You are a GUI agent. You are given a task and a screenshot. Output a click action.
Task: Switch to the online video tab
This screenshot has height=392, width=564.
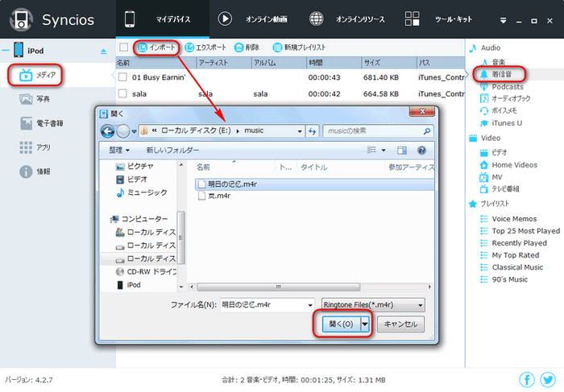pyautogui.click(x=252, y=19)
